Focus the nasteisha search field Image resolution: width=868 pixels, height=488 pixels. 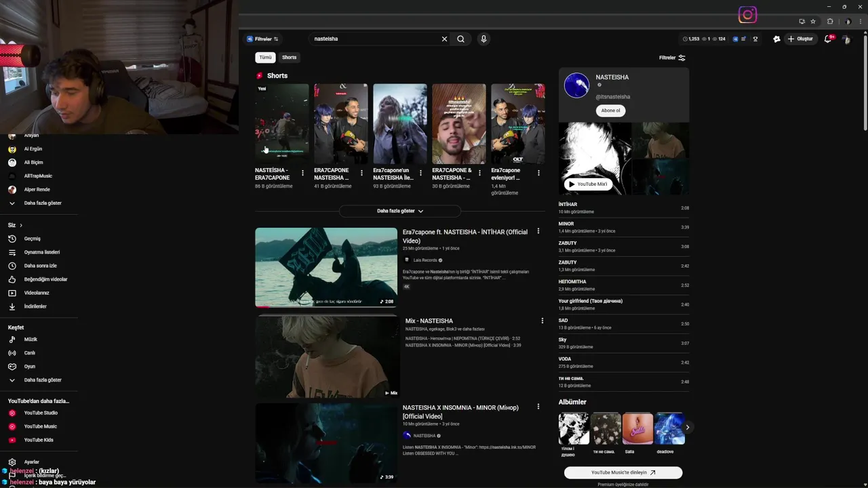pos(375,39)
